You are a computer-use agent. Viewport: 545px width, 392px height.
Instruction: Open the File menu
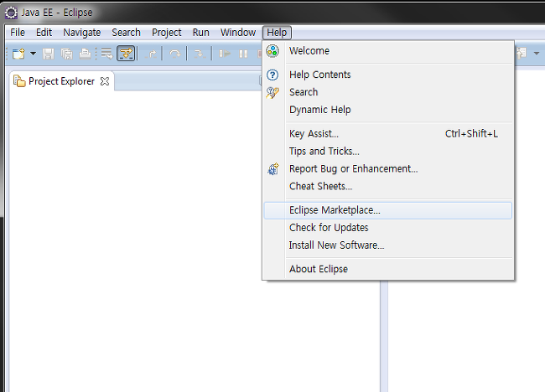tap(18, 33)
